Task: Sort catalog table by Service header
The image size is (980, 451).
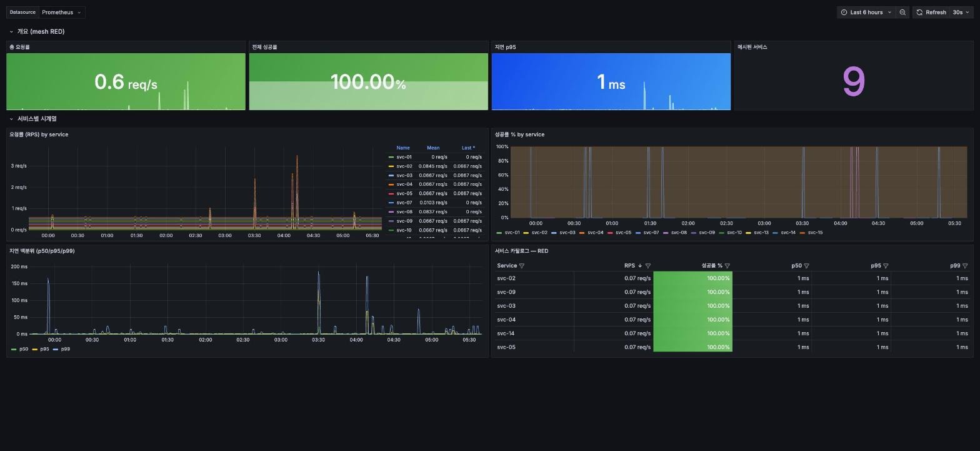Action: (x=507, y=266)
